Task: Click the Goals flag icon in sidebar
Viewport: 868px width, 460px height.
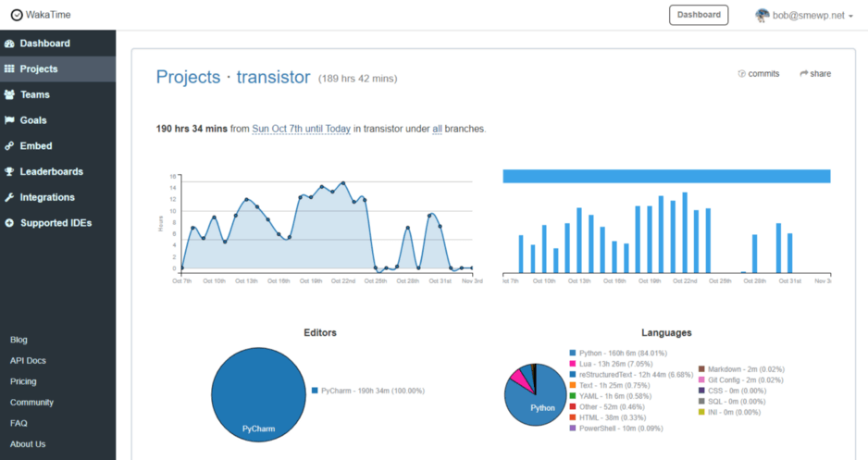Action: tap(9, 120)
